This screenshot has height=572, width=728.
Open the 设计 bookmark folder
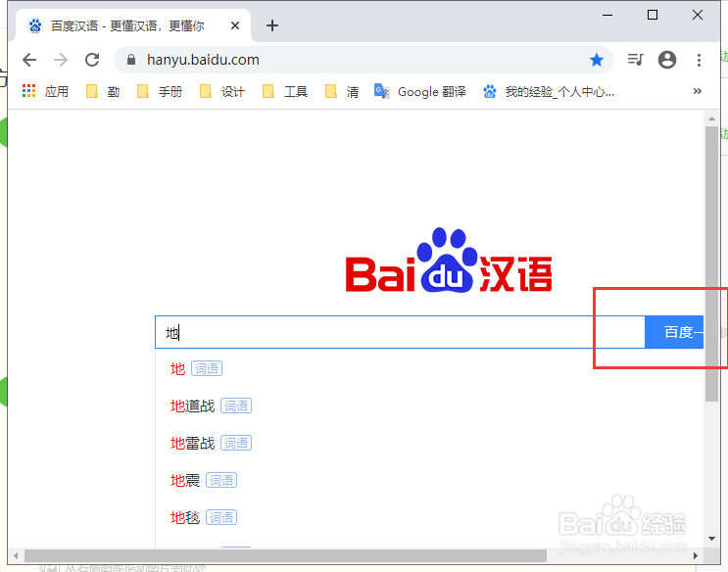point(222,91)
